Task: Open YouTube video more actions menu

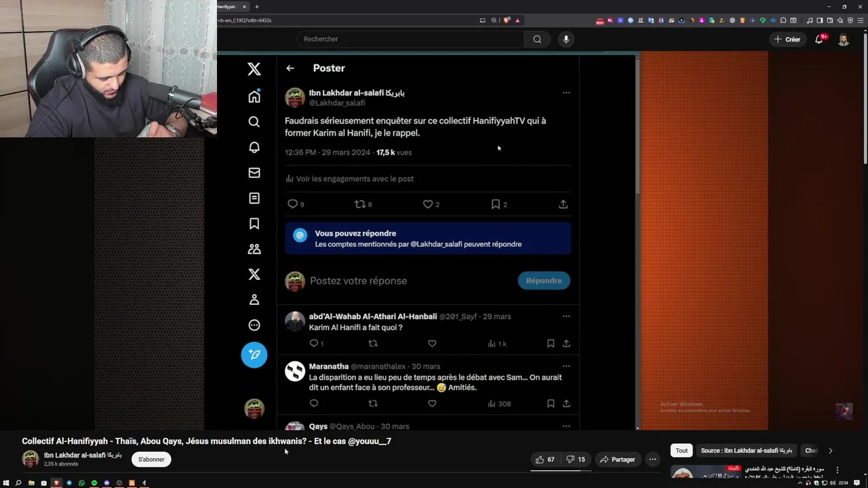Action: pos(652,460)
